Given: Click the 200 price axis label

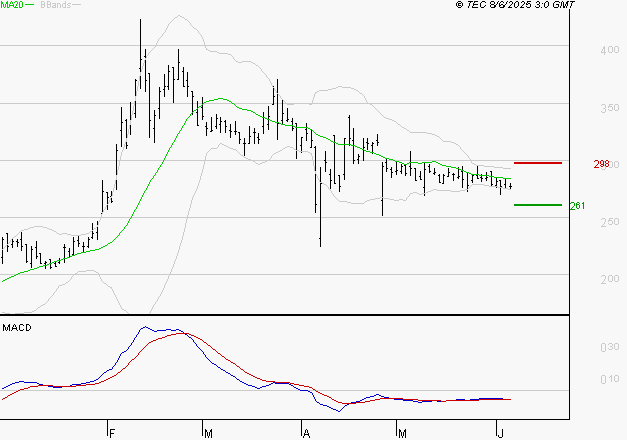Looking at the screenshot, I should pos(610,279).
